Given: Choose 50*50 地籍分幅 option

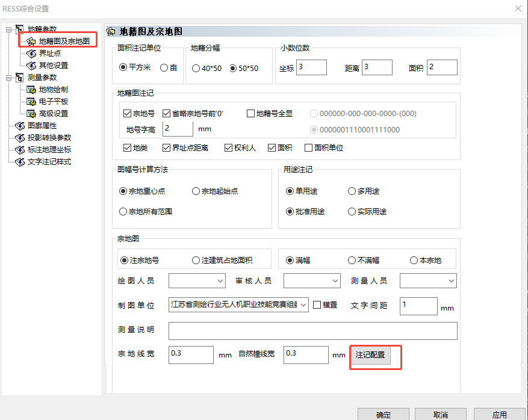Looking at the screenshot, I should (x=233, y=69).
